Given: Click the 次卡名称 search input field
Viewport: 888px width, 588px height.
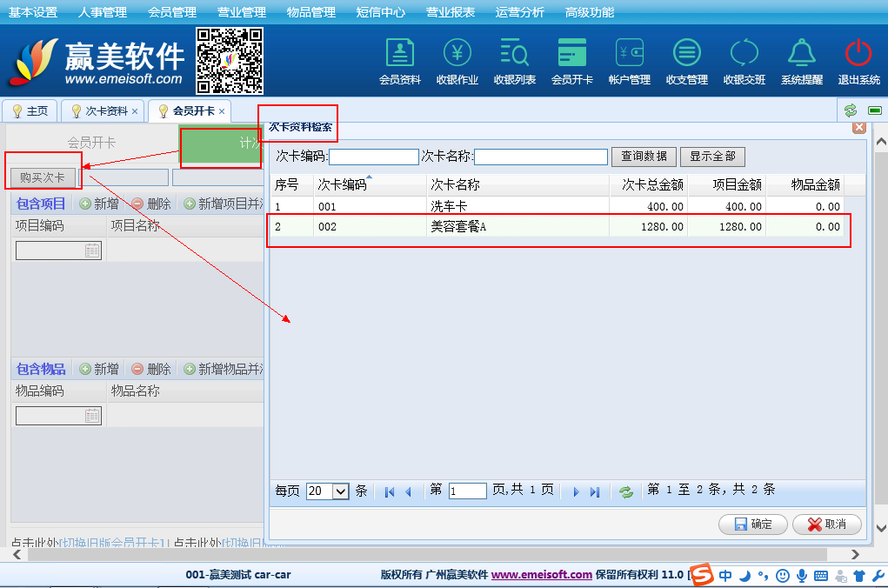Looking at the screenshot, I should coord(540,157).
